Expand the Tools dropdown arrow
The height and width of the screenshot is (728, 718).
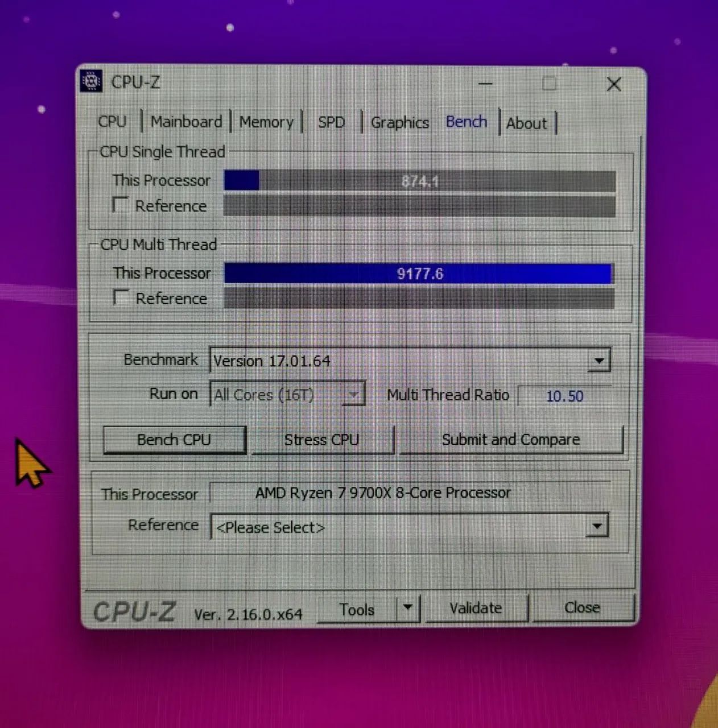tap(408, 608)
